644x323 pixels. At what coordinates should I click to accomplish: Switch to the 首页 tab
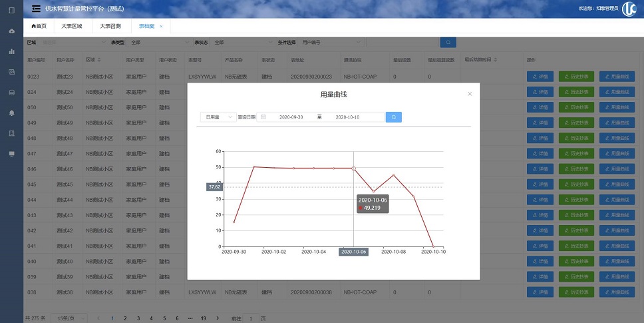click(x=39, y=26)
